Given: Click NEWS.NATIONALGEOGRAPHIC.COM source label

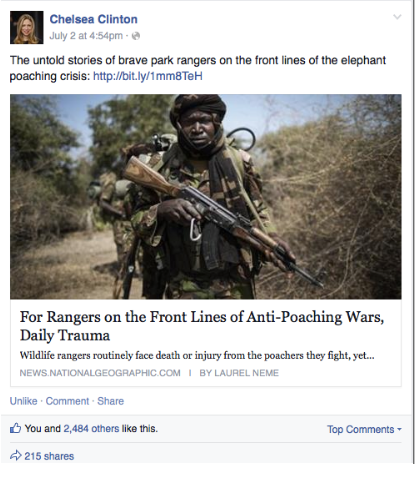Looking at the screenshot, I should click(x=100, y=373).
